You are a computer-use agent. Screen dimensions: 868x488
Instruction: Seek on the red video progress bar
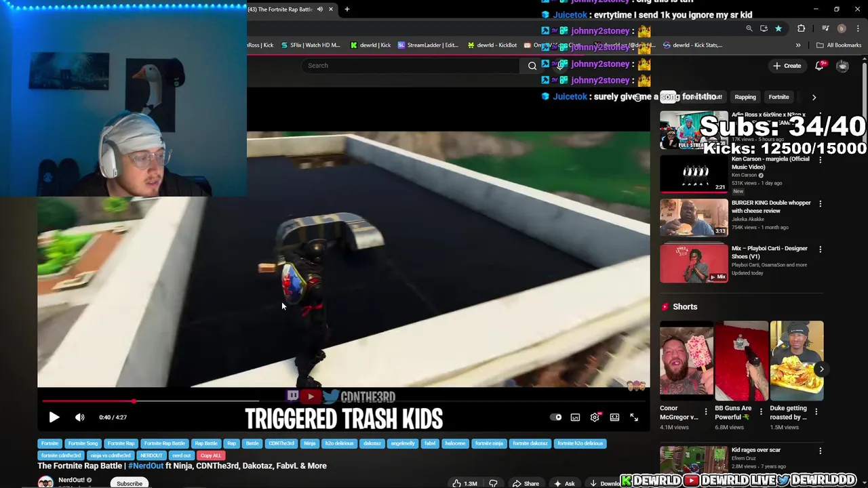[343, 402]
